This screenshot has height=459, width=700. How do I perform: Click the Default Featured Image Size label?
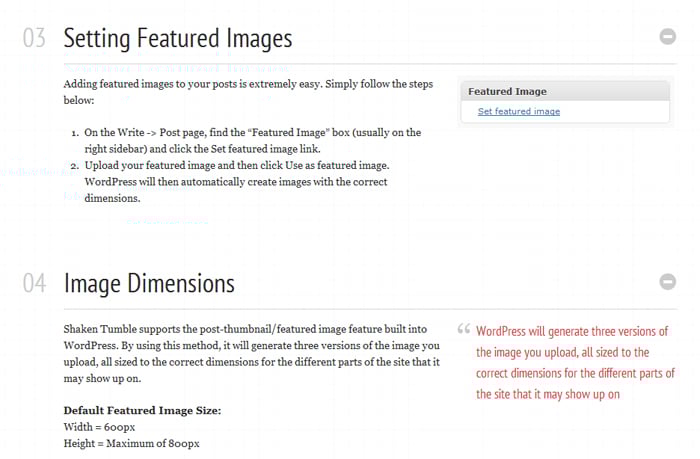pyautogui.click(x=142, y=410)
